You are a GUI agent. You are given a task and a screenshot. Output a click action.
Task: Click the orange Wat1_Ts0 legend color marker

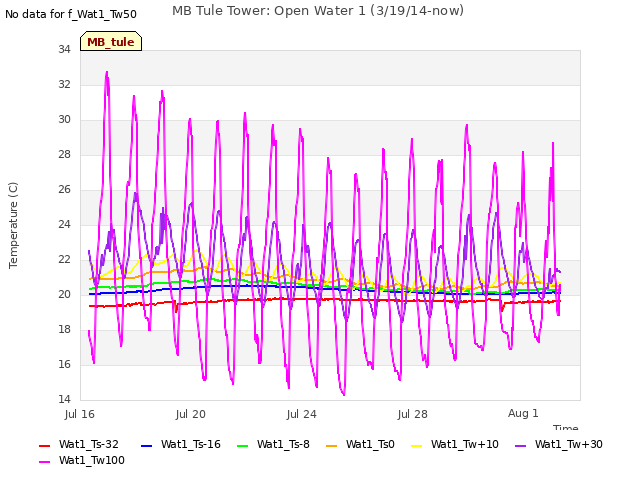[331, 445]
